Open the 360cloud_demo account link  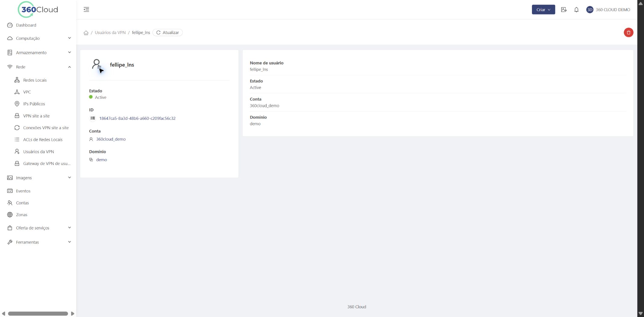coord(111,139)
